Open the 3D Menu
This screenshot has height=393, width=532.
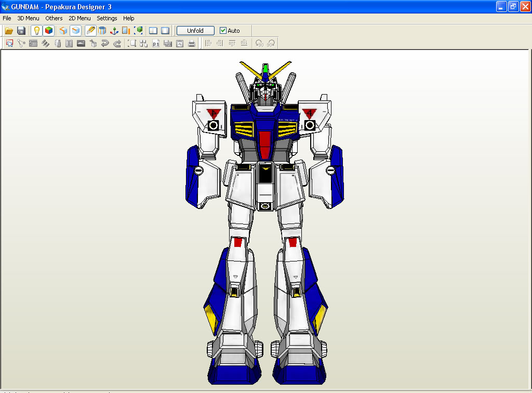tap(28, 18)
